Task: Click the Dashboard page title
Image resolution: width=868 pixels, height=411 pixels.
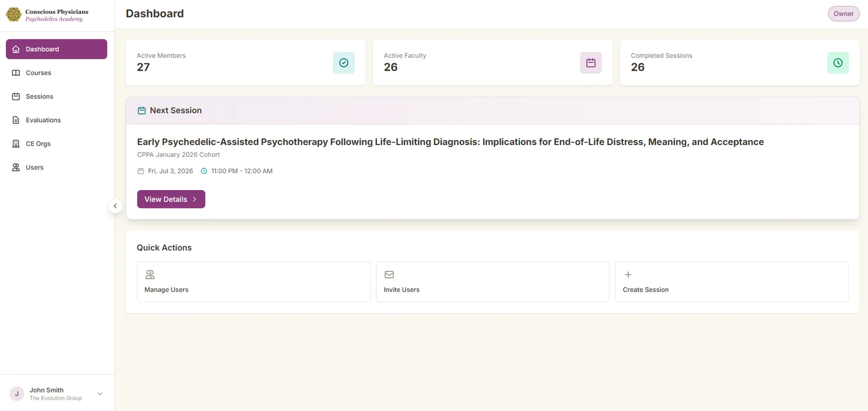Action: click(x=155, y=14)
